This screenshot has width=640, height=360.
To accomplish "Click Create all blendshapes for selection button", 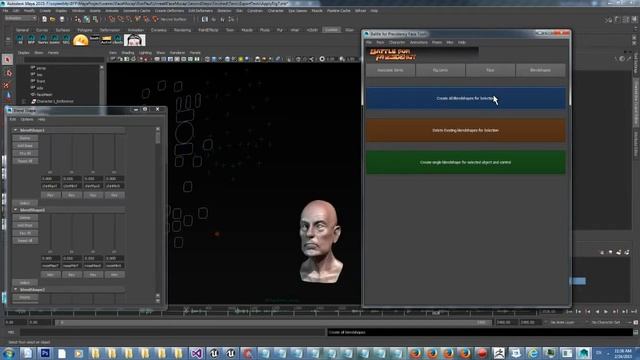I will (466, 98).
